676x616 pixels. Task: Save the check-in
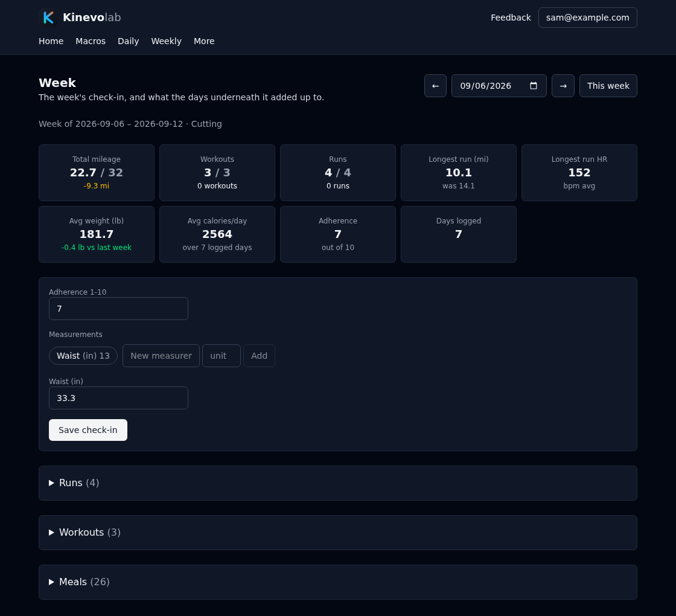(x=88, y=430)
